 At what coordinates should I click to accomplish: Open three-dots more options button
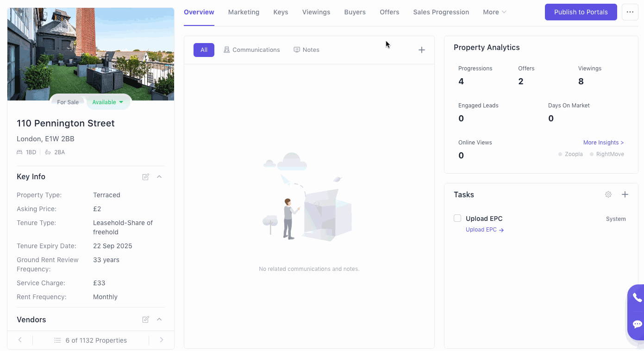pyautogui.click(x=630, y=12)
